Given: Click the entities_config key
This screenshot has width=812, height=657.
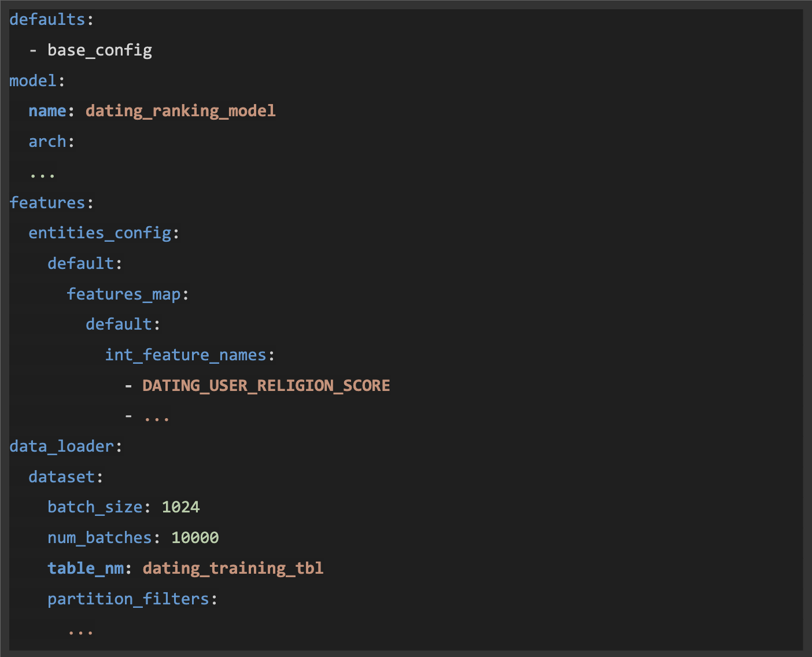Looking at the screenshot, I should coord(100,233).
